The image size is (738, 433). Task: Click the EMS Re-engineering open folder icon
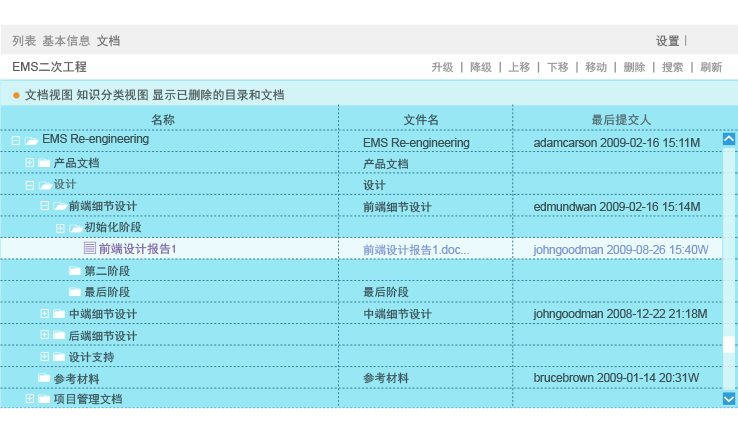click(32, 141)
